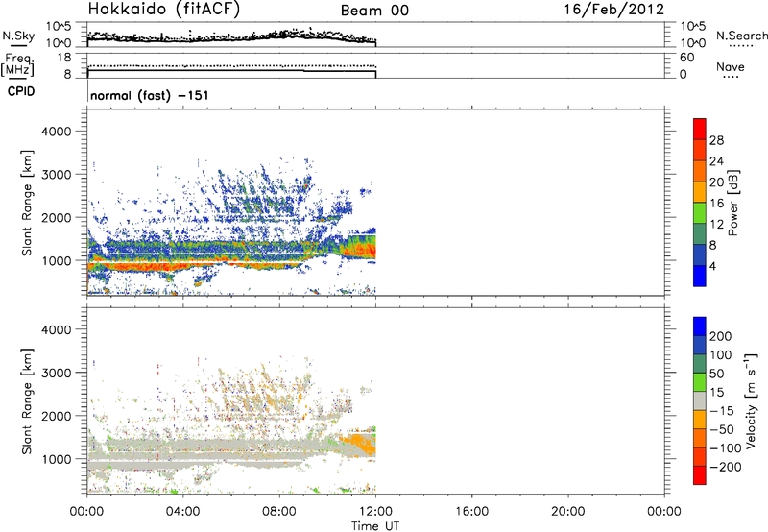
Task: Click the Power colorbar segment between 4 and 8
Action: point(700,255)
